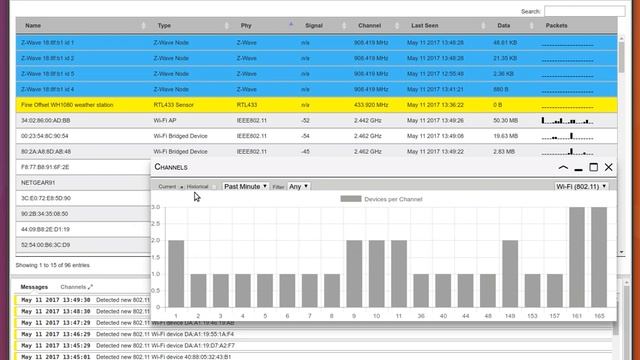The width and height of the screenshot is (640, 360).
Task: Select the Current radio button
Action: point(182,187)
